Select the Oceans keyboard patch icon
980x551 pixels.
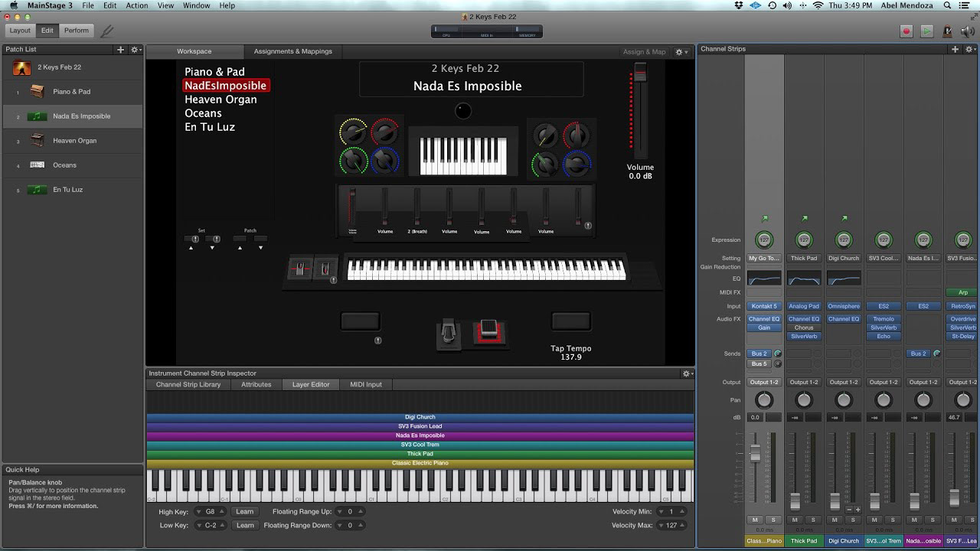37,165
